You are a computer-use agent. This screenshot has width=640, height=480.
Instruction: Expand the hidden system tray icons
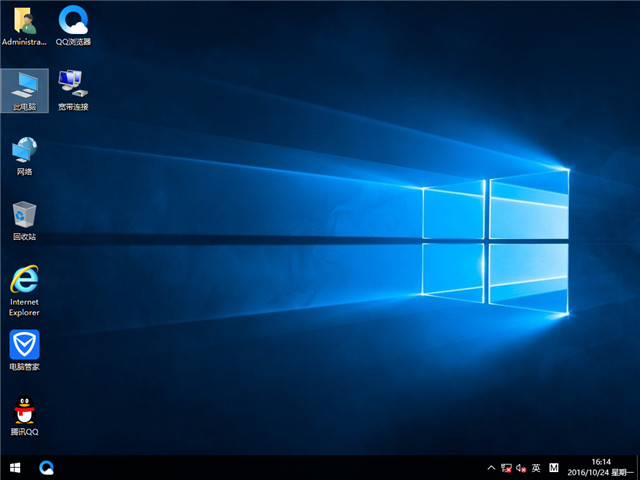490,467
